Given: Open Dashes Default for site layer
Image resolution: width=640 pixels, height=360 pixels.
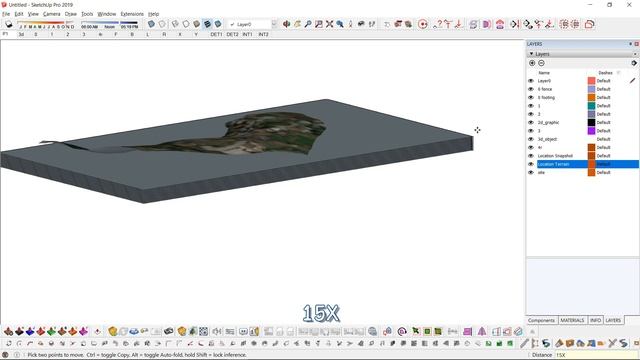Looking at the screenshot, I should (604, 173).
